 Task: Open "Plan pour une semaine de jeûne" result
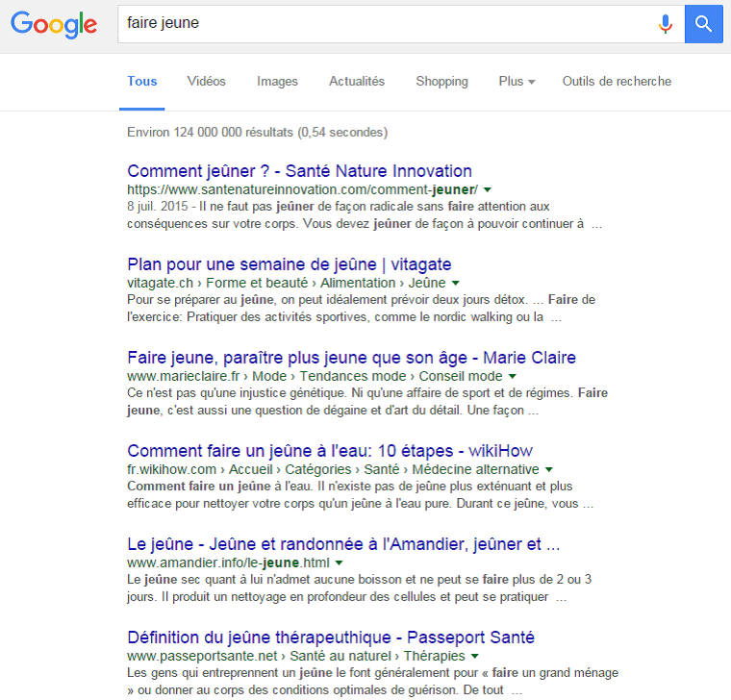[x=289, y=264]
